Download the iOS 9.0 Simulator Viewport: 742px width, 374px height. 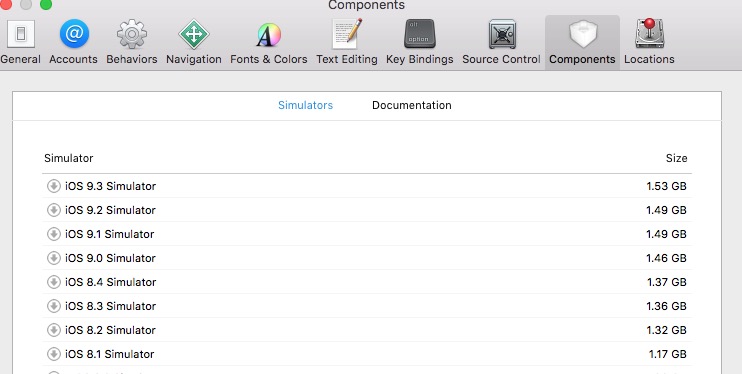(53, 258)
